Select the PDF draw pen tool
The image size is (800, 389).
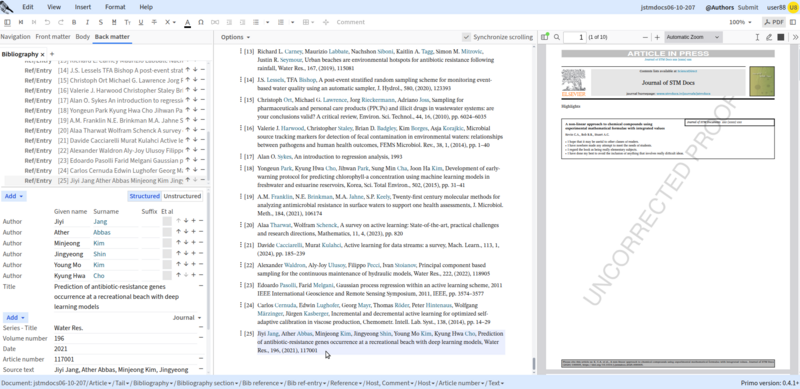769,37
